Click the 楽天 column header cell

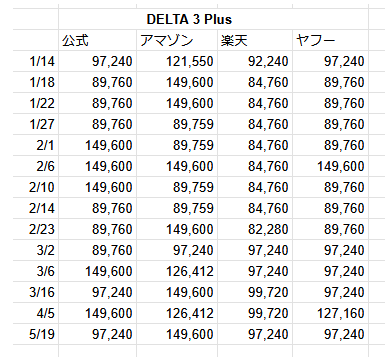click(x=255, y=40)
